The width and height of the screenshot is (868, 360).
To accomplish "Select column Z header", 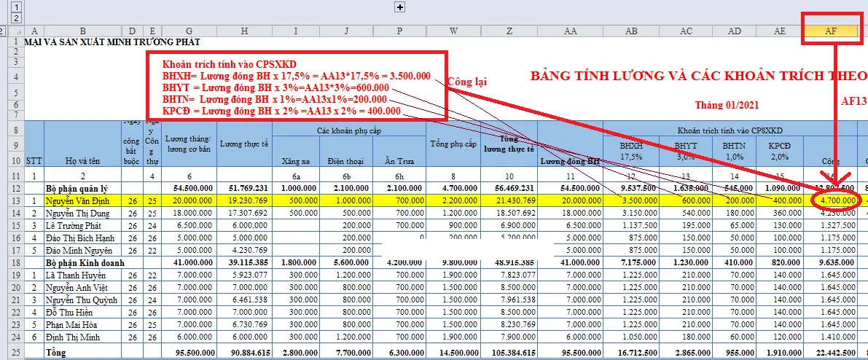I will [x=509, y=31].
